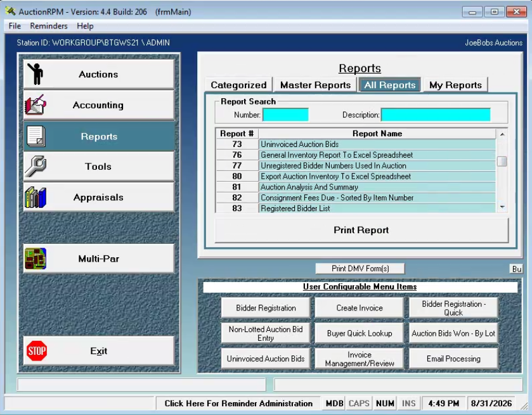Click report number 76 cell
Viewport: 532px width, 415px height.
[x=237, y=155]
